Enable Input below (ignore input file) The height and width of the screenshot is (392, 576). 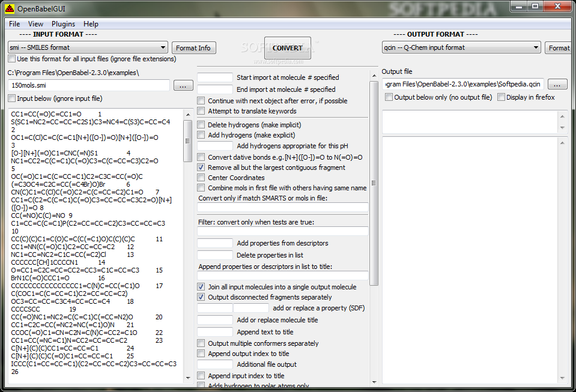[x=12, y=98]
